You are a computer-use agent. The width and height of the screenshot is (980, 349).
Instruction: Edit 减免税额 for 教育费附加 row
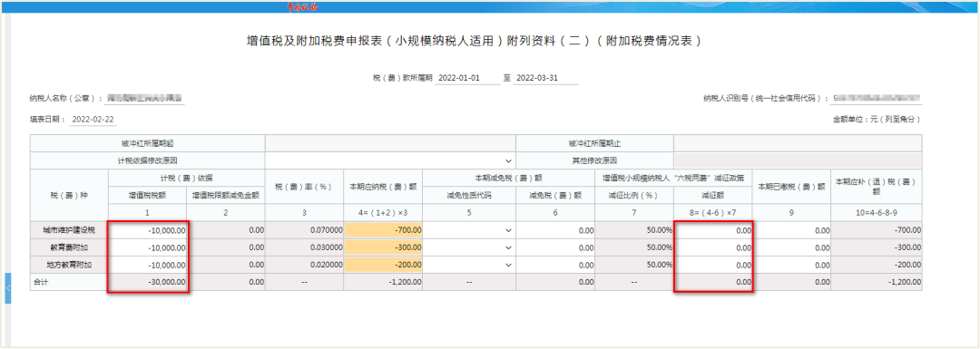point(555,247)
